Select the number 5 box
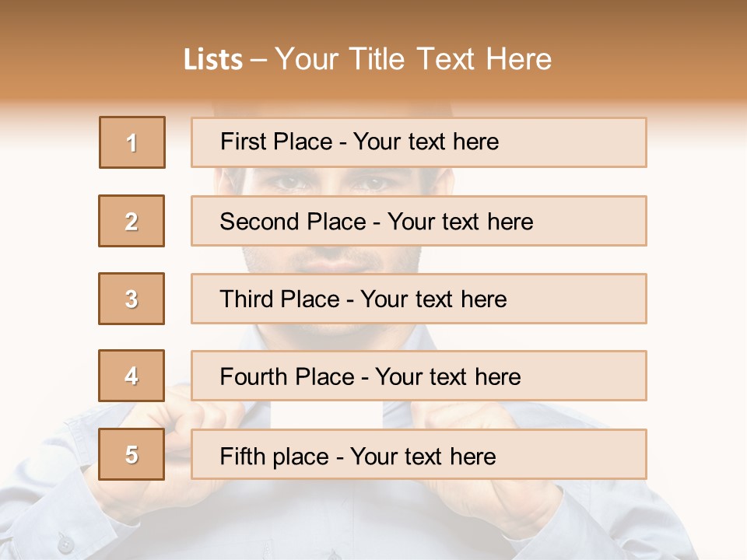The height and width of the screenshot is (560, 747). (x=132, y=454)
